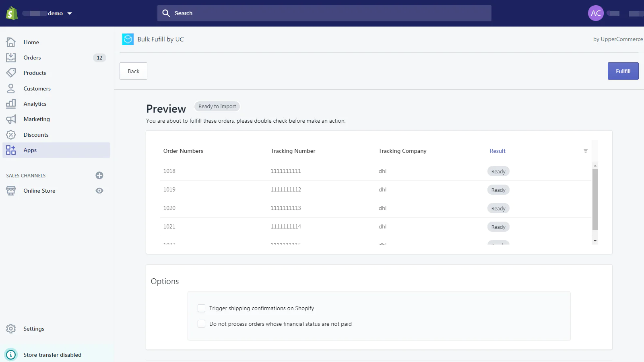Click the Shopify bag logo
644x362 pixels.
(x=12, y=13)
